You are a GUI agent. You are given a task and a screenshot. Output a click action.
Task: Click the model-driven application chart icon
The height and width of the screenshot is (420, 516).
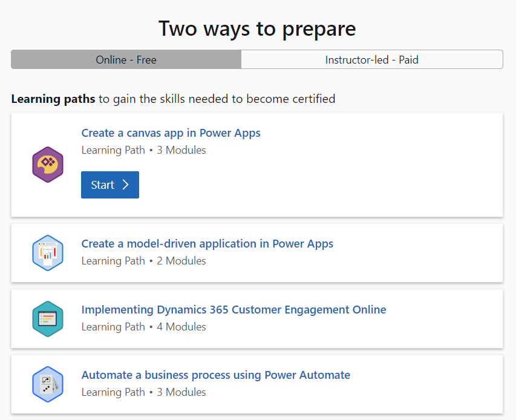[x=47, y=252]
